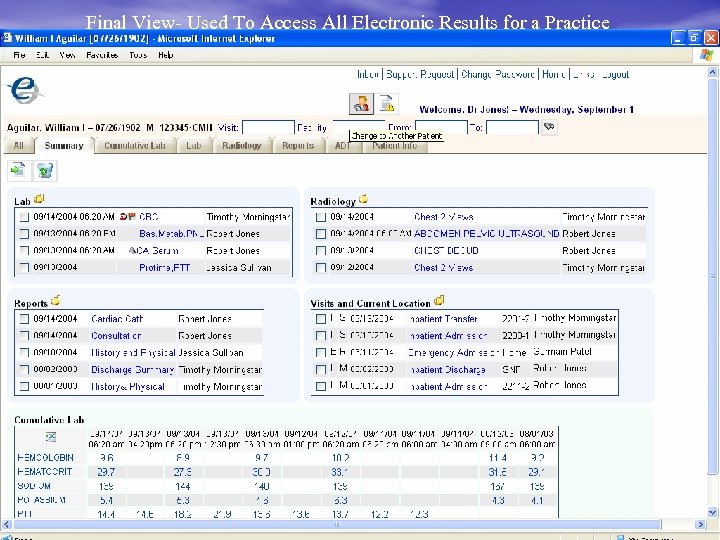
Task: Click the forward results arrow icon
Action: (18, 170)
